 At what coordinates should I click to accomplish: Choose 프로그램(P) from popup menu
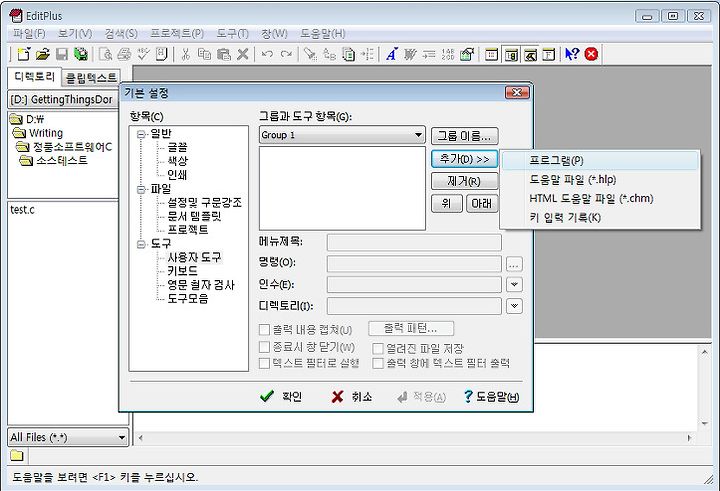[x=600, y=161]
